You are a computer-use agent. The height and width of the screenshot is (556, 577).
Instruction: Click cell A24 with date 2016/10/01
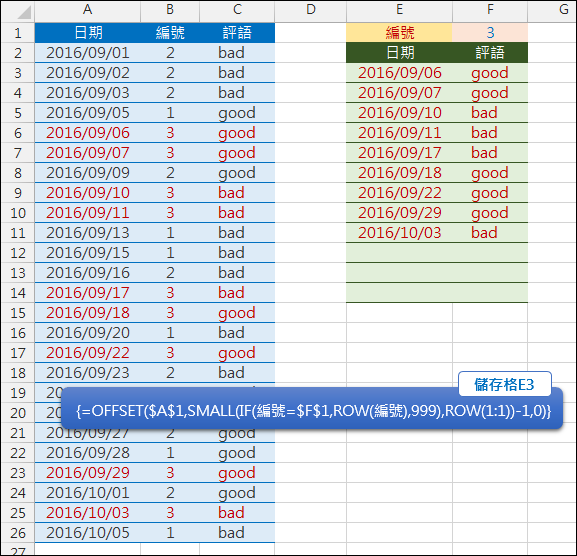pyautogui.click(x=88, y=493)
